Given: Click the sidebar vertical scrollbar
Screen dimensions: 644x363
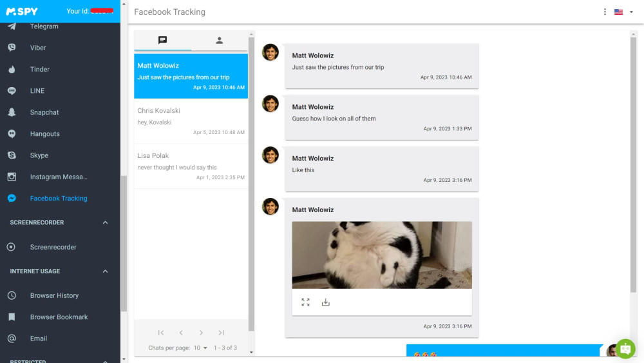Looking at the screenshot, I should [x=124, y=243].
